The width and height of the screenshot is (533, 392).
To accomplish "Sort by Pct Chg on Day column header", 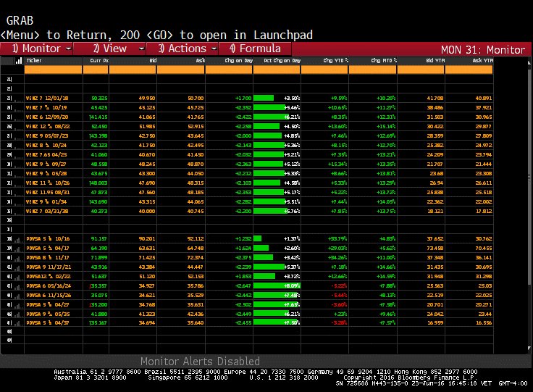I will pos(282,61).
